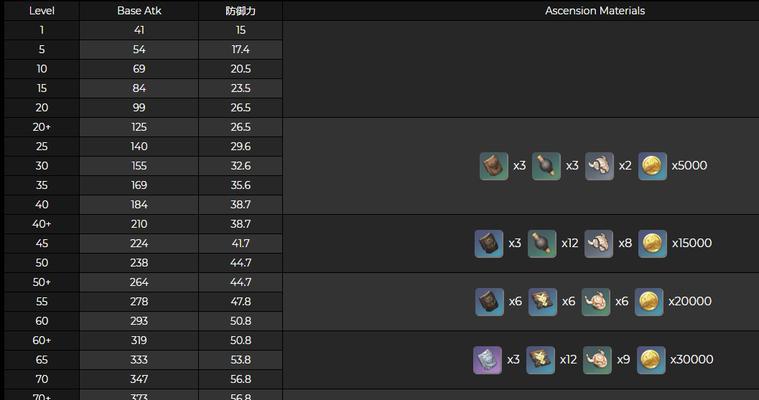Click the Ascension Materials column header
This screenshot has height=400, width=759.
594,11
